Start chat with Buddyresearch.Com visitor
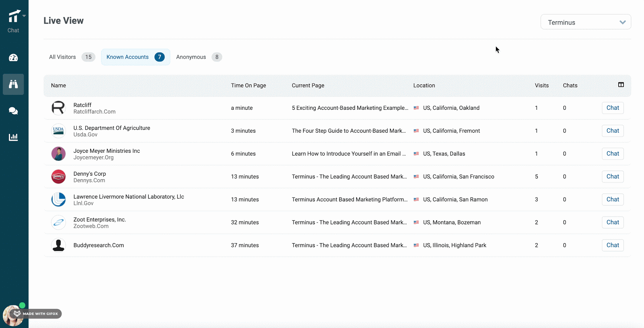 pyautogui.click(x=613, y=245)
